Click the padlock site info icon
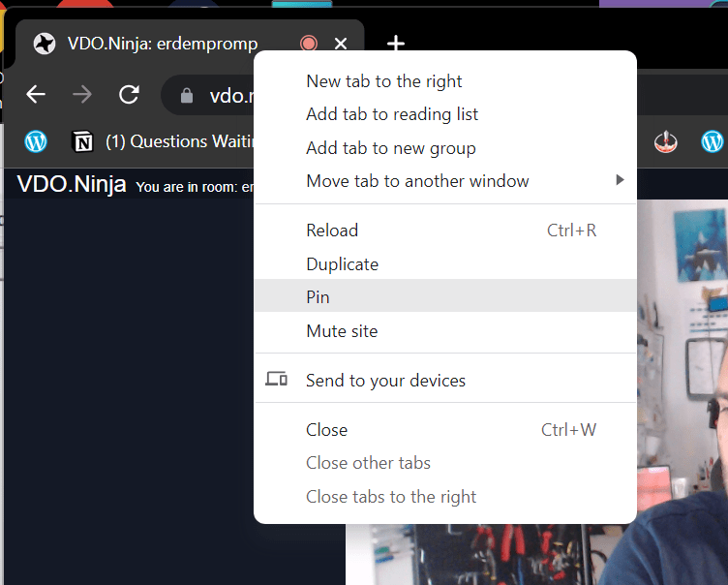Image resolution: width=728 pixels, height=585 pixels. coord(187,95)
